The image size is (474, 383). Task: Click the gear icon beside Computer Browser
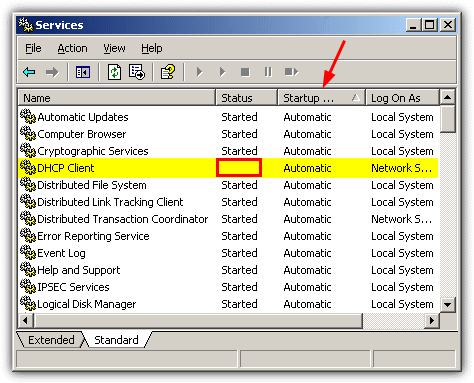[28, 133]
